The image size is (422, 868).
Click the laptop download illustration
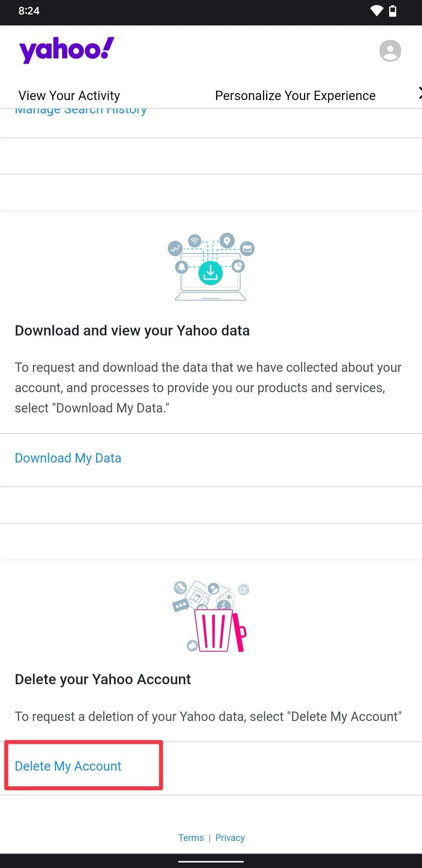click(211, 267)
